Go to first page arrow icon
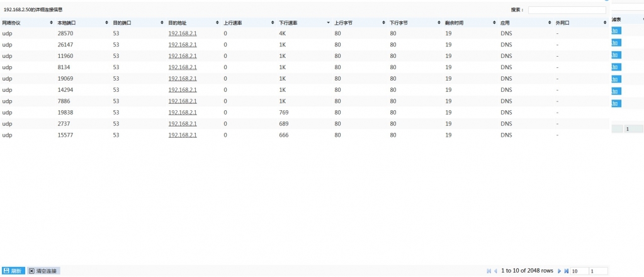 click(489, 271)
